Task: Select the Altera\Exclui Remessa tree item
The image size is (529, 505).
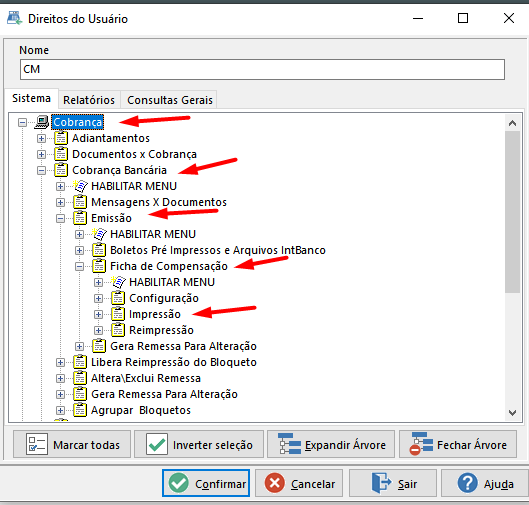Action: point(146,378)
